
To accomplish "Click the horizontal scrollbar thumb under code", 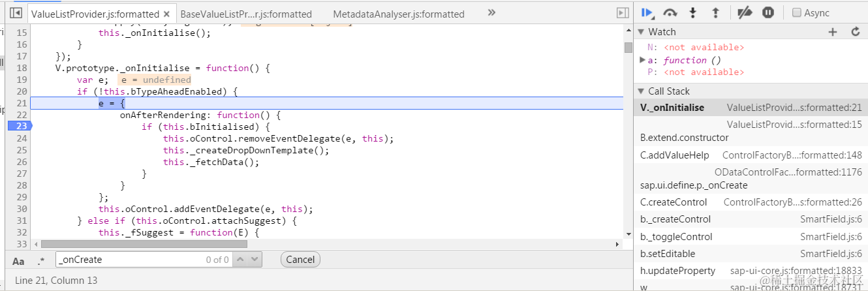I will point(144,244).
